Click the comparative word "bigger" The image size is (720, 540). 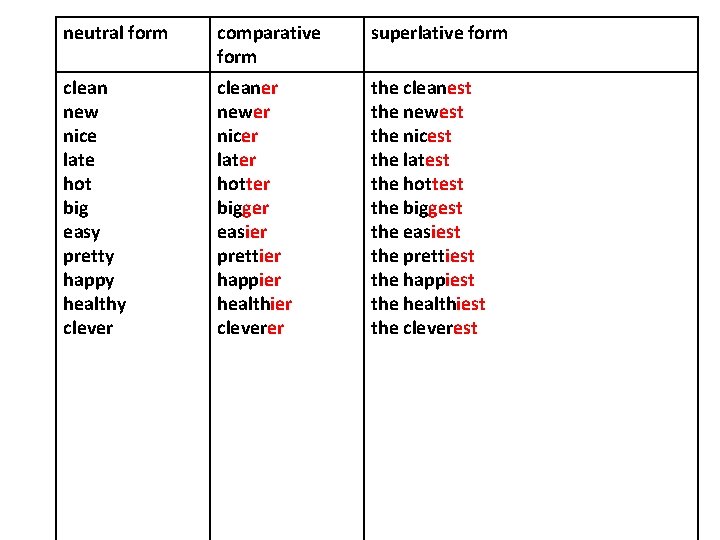point(244,208)
